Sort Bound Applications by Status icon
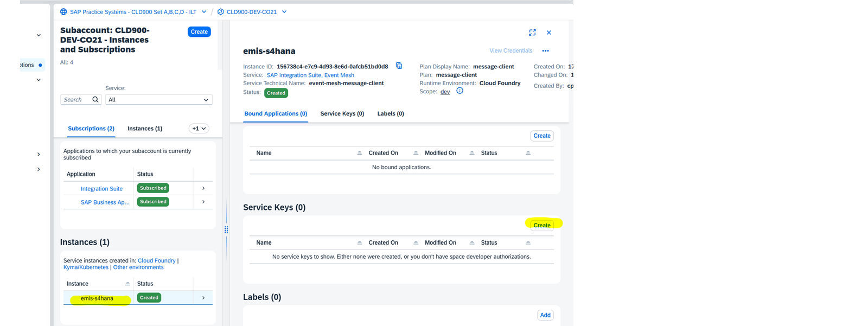868x326 pixels. coord(528,153)
